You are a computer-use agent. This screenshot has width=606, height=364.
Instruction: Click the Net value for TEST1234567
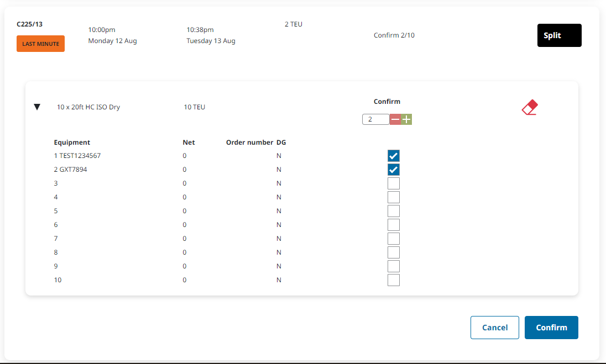pos(185,156)
